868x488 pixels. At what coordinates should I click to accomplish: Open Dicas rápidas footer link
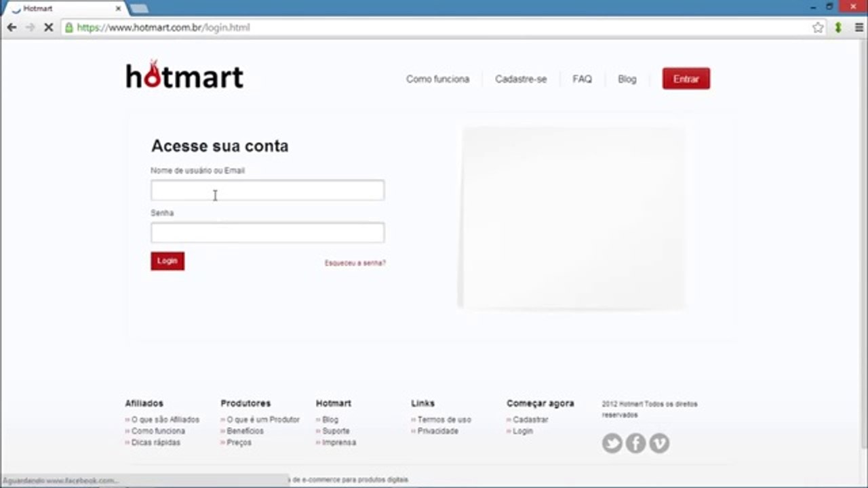[156, 443]
